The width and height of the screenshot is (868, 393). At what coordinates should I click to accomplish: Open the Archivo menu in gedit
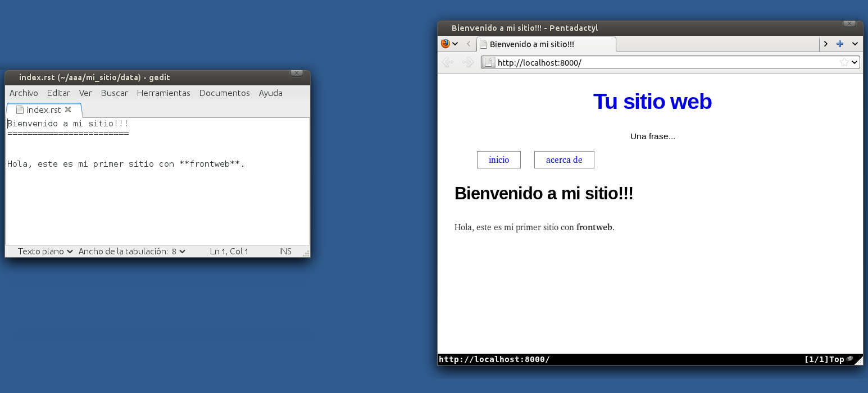tap(24, 93)
